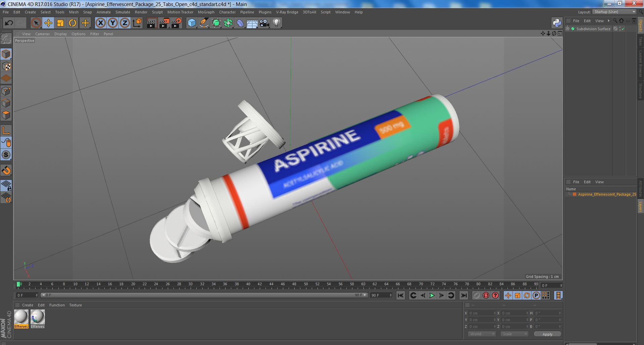This screenshot has width=644, height=345.
Task: Click the X position field
Action: click(x=482, y=313)
